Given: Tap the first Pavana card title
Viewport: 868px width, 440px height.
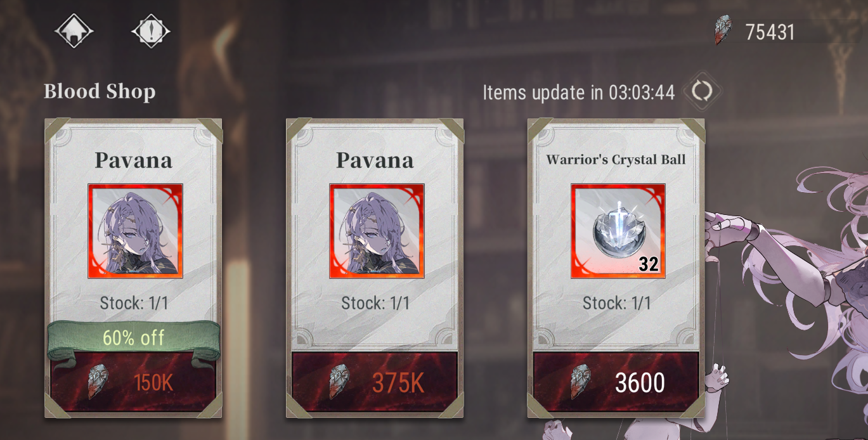Looking at the screenshot, I should point(133,160).
